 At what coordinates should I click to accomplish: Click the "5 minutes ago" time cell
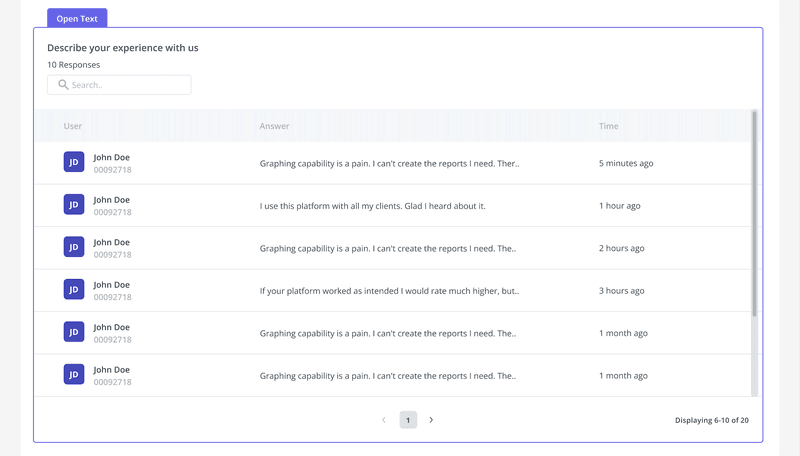(626, 163)
